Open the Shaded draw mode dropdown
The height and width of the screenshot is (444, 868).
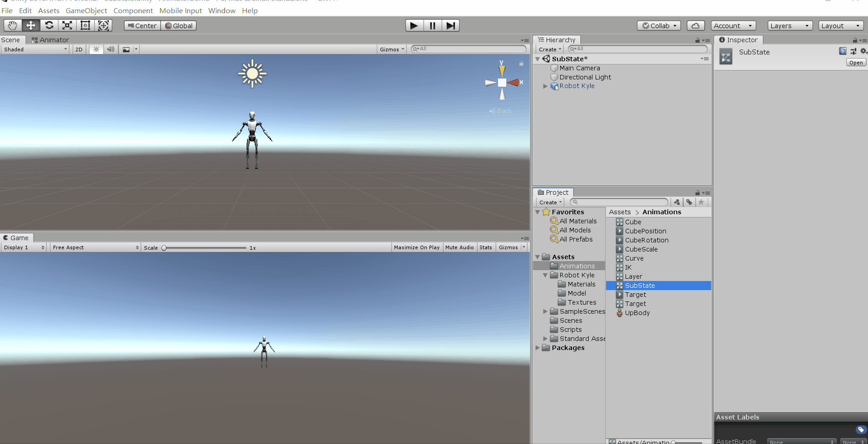click(x=35, y=49)
